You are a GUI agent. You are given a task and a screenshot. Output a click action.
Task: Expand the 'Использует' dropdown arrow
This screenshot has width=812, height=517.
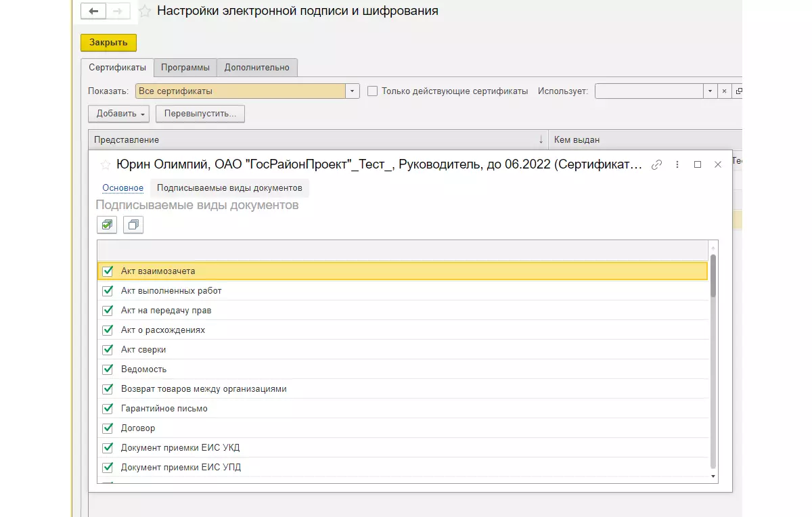point(709,91)
